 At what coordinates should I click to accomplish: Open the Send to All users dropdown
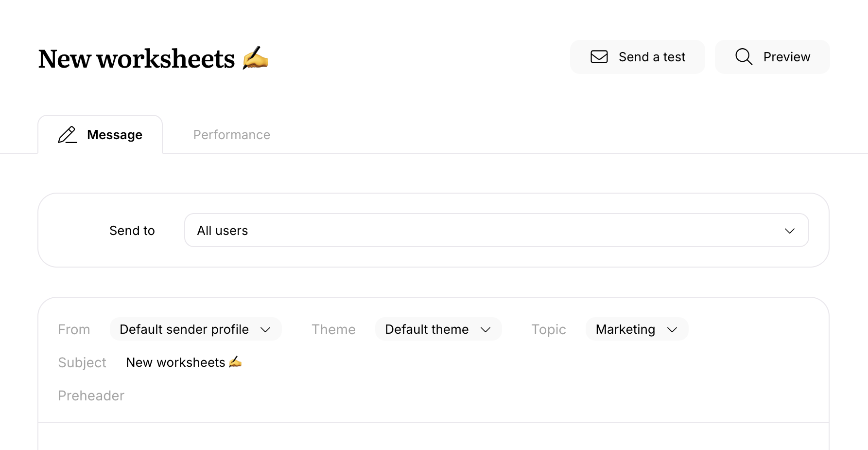[x=496, y=231]
